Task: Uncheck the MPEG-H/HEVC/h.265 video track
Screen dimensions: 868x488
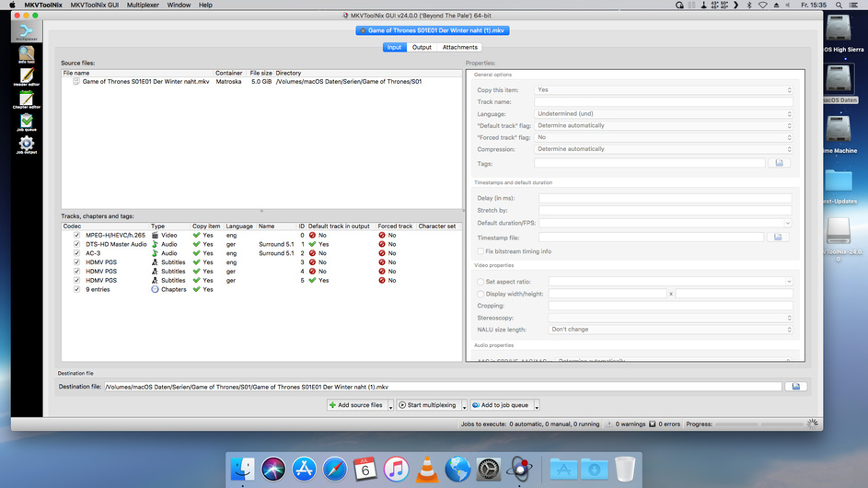Action: coord(77,235)
